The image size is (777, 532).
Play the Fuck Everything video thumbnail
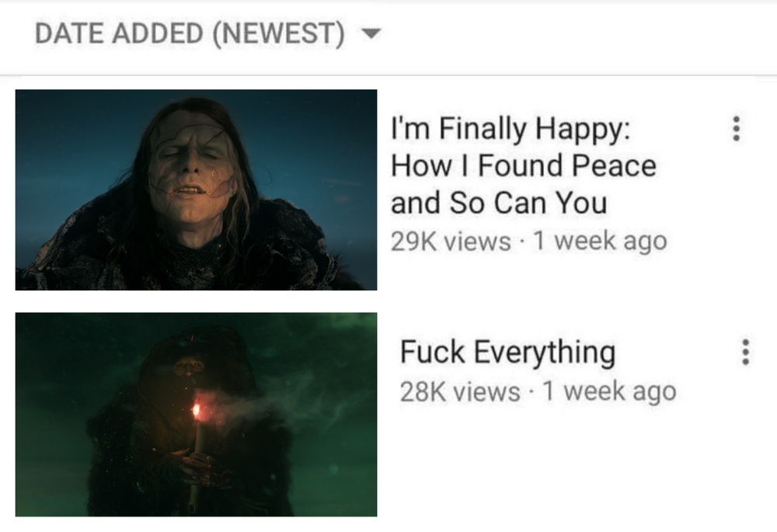pyautogui.click(x=197, y=415)
